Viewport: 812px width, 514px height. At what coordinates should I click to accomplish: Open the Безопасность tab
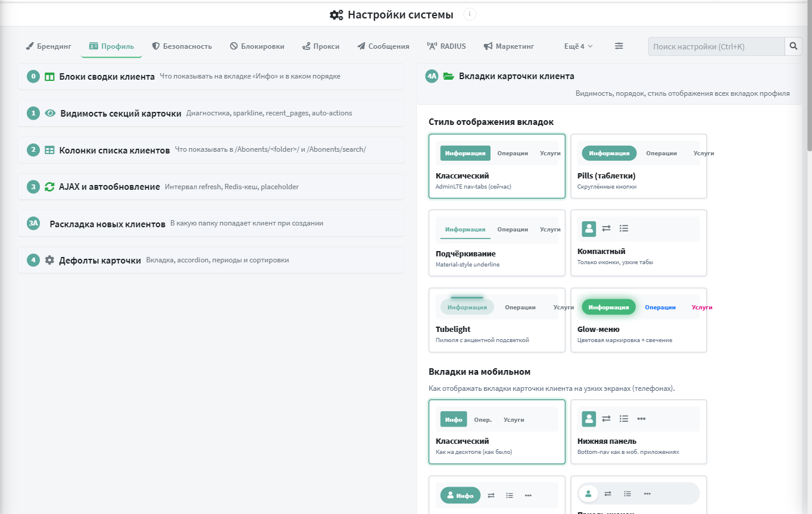point(182,46)
